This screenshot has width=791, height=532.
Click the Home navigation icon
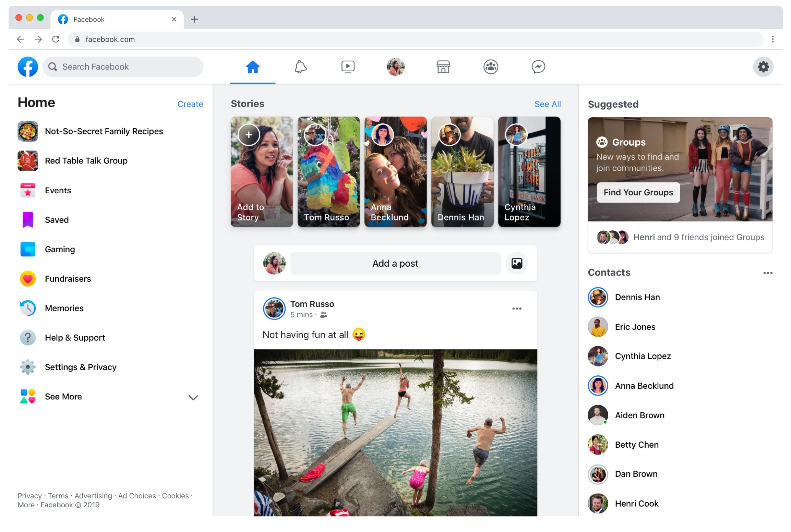[x=253, y=66]
